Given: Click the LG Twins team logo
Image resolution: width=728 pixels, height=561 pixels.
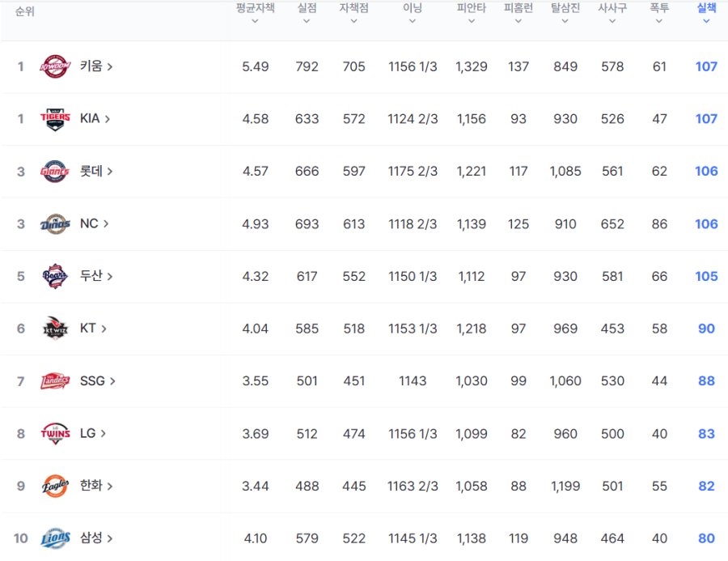Looking at the screenshot, I should click(x=55, y=434).
